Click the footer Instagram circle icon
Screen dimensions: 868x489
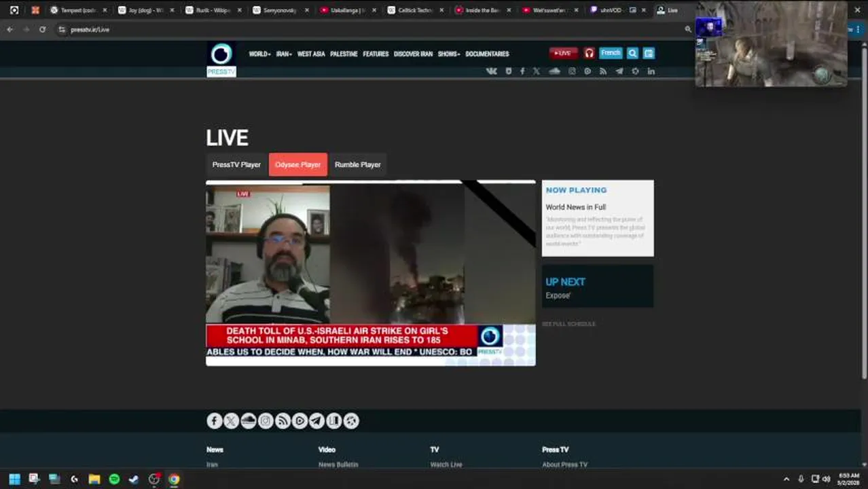pyautogui.click(x=266, y=421)
